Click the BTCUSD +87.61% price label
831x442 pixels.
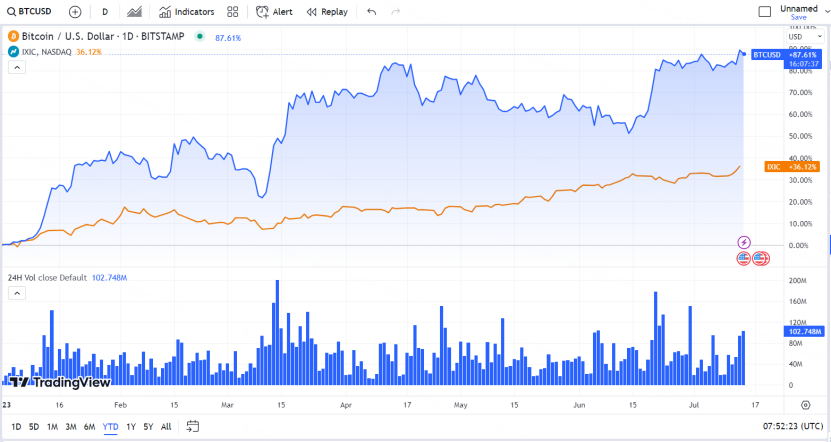coord(786,55)
